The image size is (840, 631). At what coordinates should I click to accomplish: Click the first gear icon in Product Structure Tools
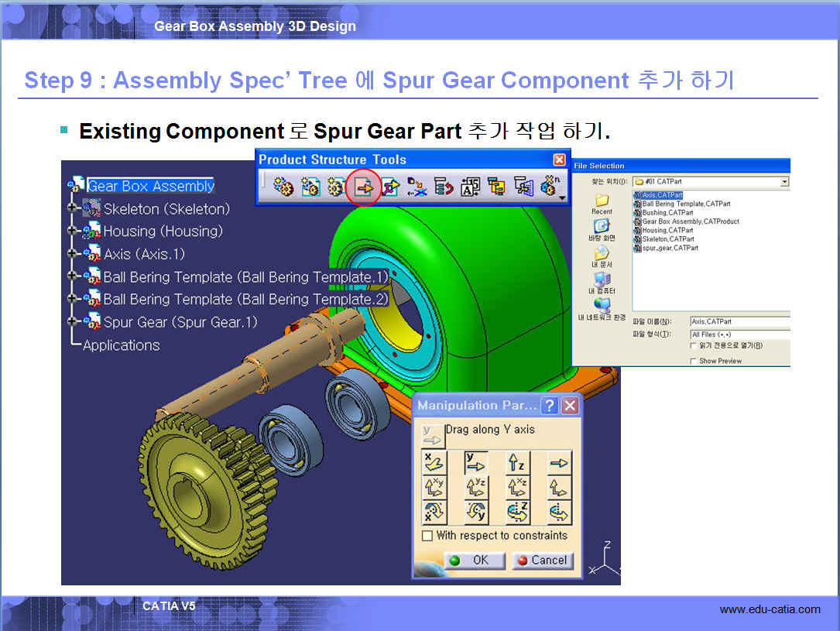pos(283,187)
